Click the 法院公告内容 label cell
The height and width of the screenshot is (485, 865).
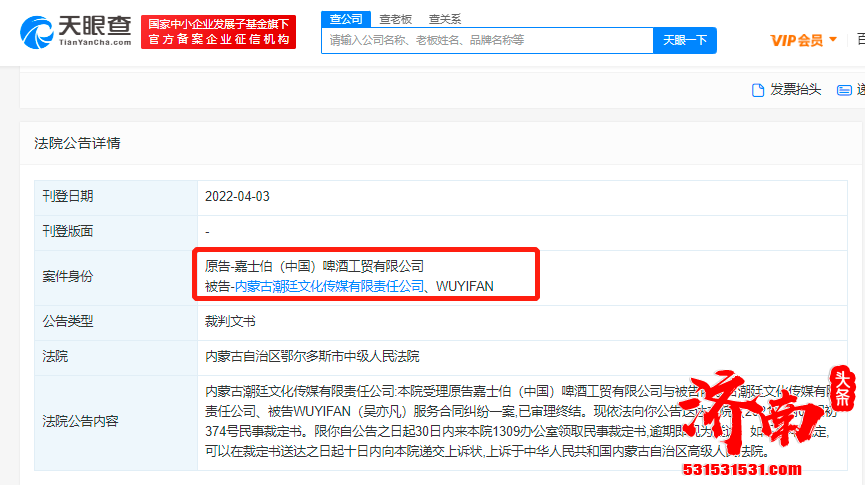(x=116, y=423)
